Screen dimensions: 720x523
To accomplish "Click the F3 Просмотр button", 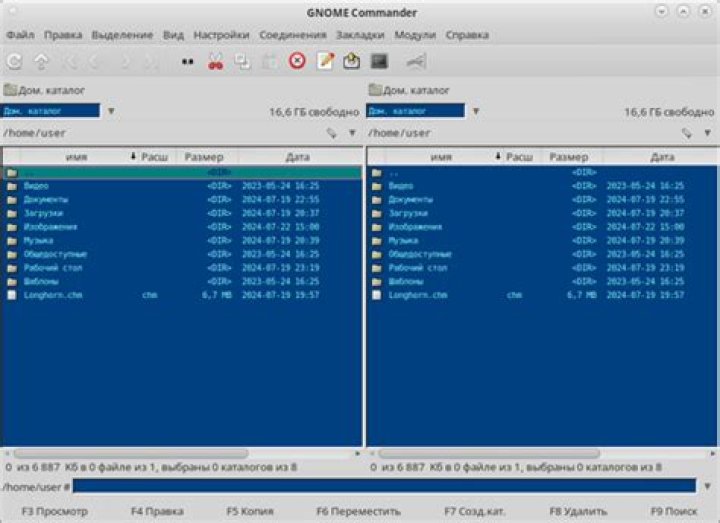I will click(55, 511).
